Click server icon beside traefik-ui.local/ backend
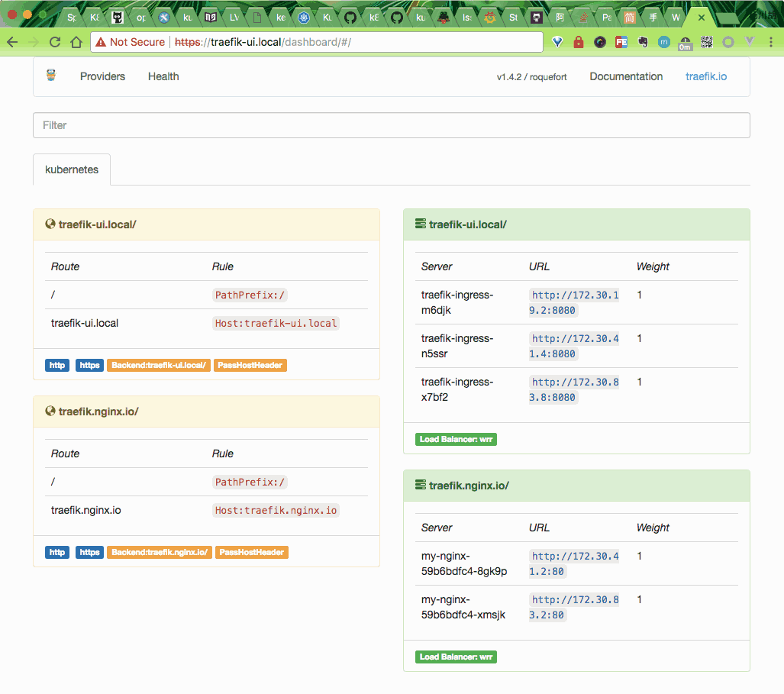 pos(421,224)
